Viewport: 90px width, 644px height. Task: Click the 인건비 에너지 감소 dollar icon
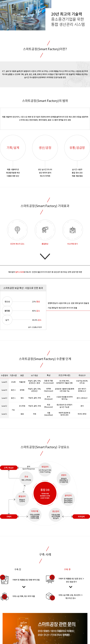pyautogui.click(x=17, y=230)
